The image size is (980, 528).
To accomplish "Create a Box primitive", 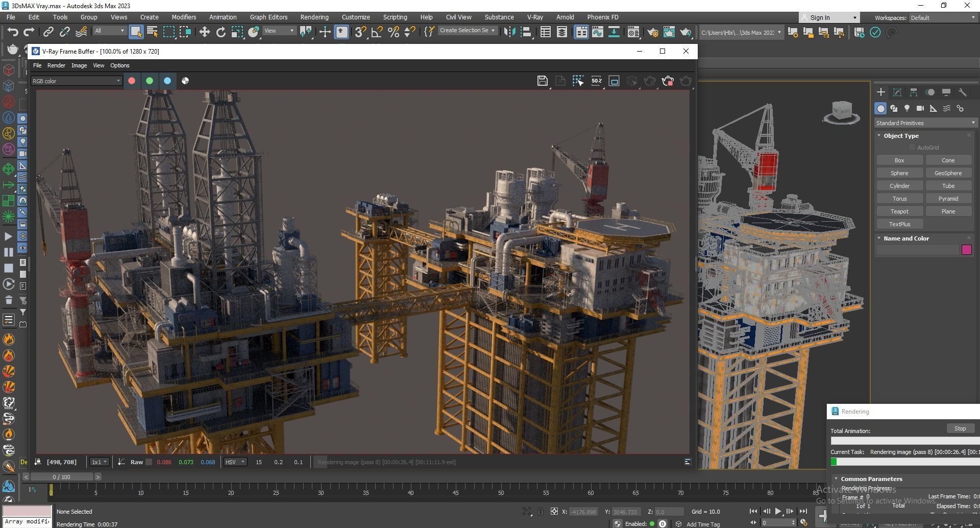I will coord(899,160).
